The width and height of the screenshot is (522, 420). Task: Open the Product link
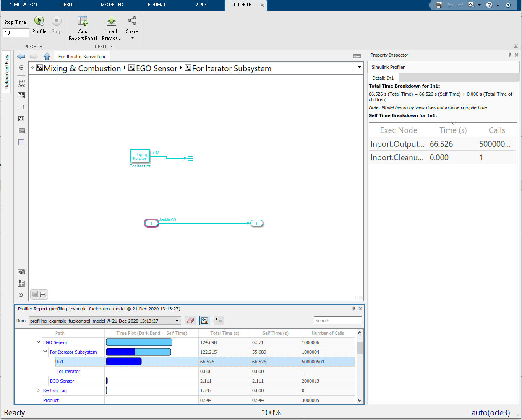[x=51, y=400]
